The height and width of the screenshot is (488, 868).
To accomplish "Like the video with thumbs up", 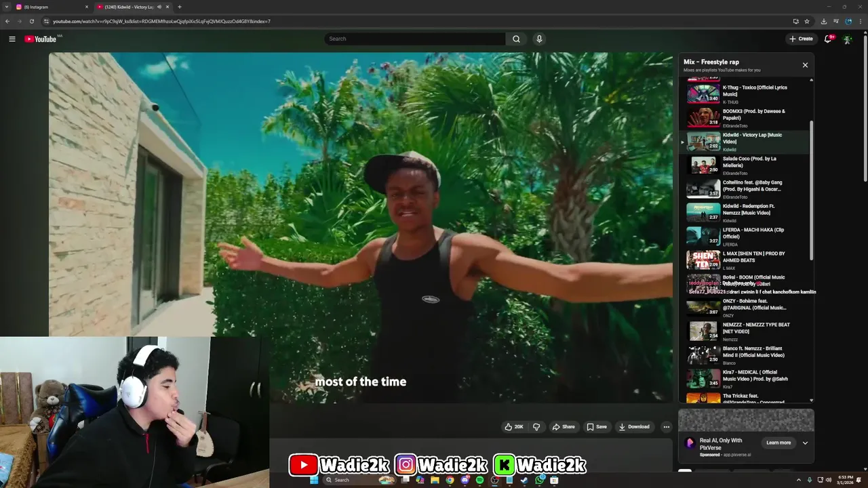I will click(x=513, y=427).
